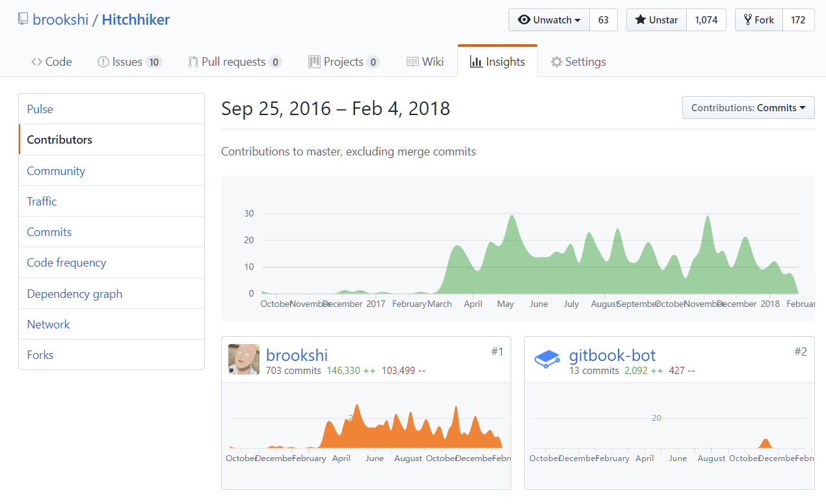826x504 pixels.
Task: Click the star icon on Unstar
Action: pos(640,20)
